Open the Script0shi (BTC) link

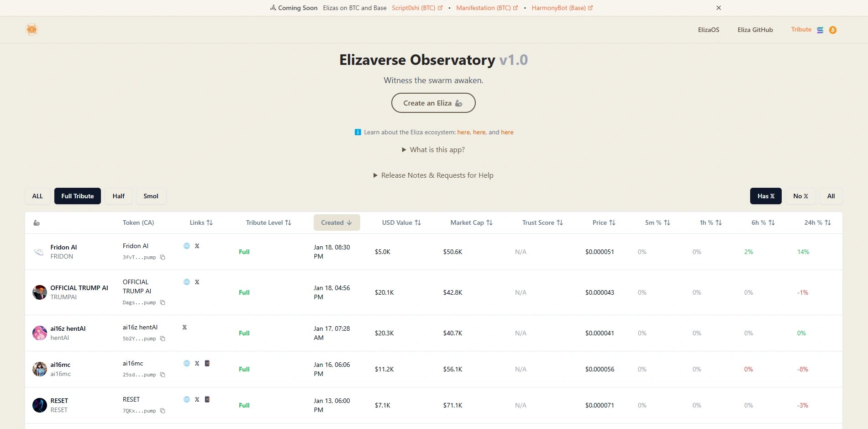click(x=417, y=8)
